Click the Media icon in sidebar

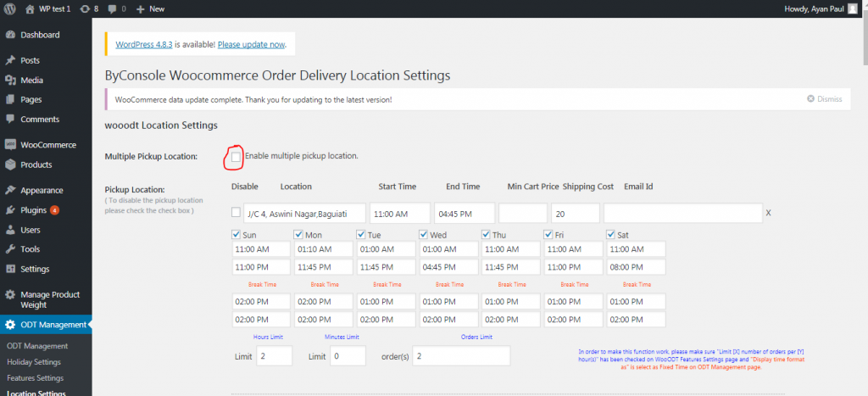click(x=10, y=81)
